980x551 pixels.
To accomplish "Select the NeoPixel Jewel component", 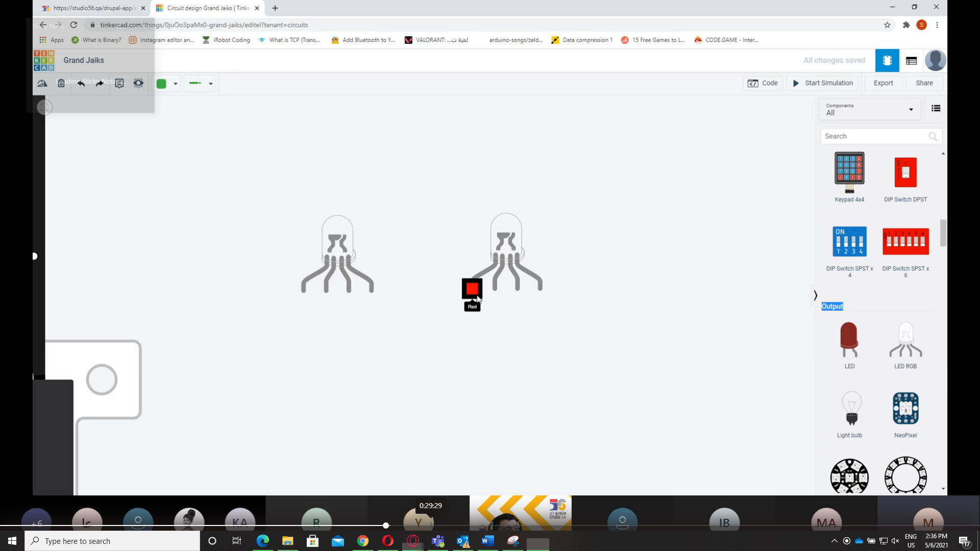I will pos(849,475).
